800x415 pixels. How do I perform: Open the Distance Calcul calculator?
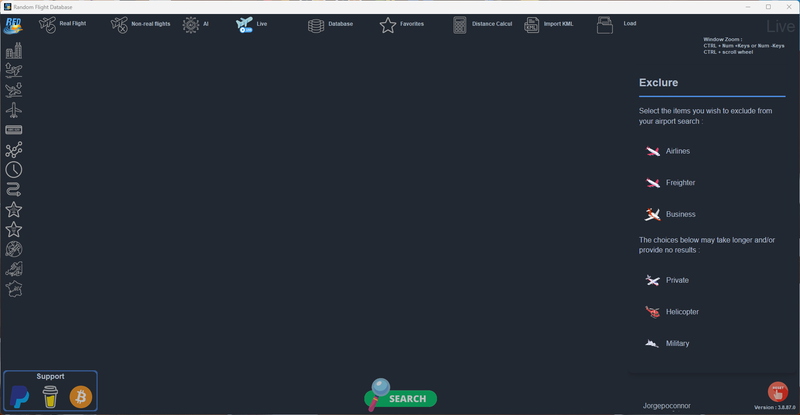coord(460,25)
